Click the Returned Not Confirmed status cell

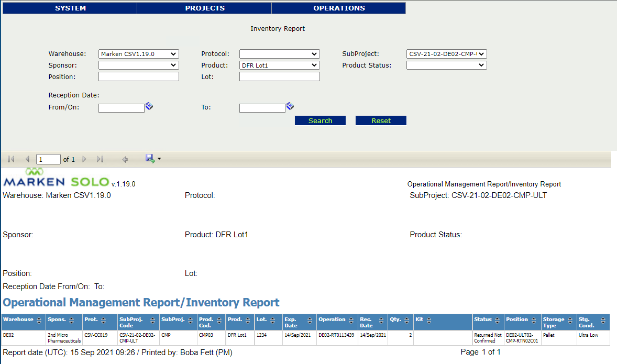click(488, 338)
